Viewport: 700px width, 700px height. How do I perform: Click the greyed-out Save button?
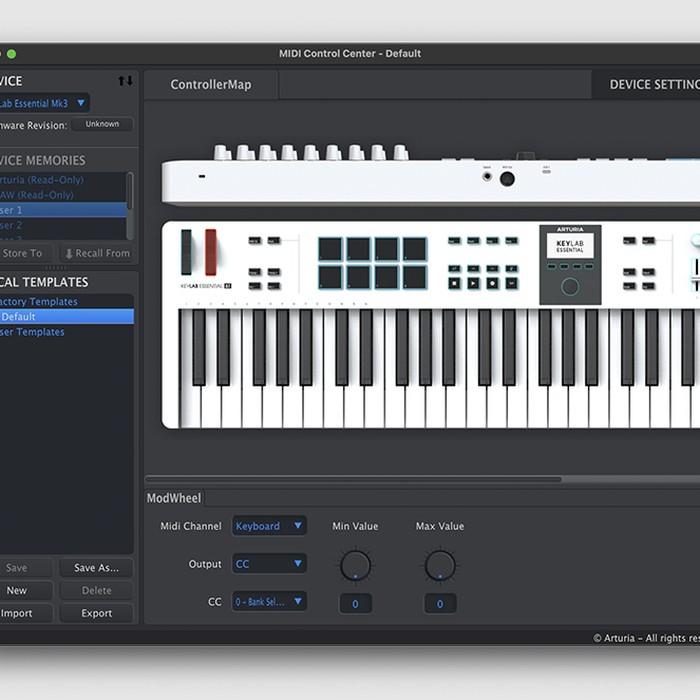pyautogui.click(x=25, y=568)
